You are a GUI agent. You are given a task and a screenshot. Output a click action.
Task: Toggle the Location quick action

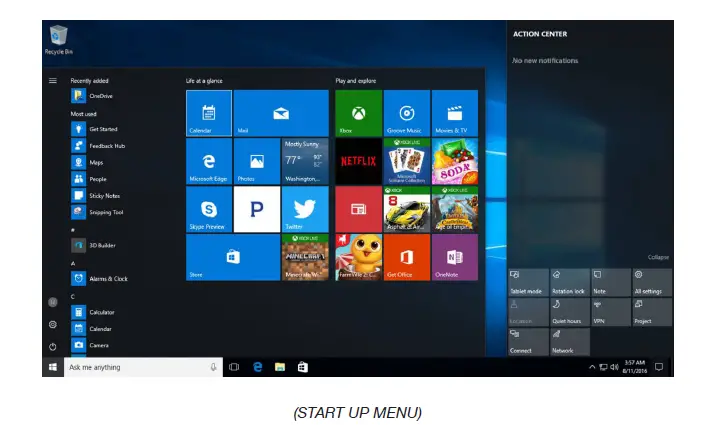pyautogui.click(x=528, y=312)
